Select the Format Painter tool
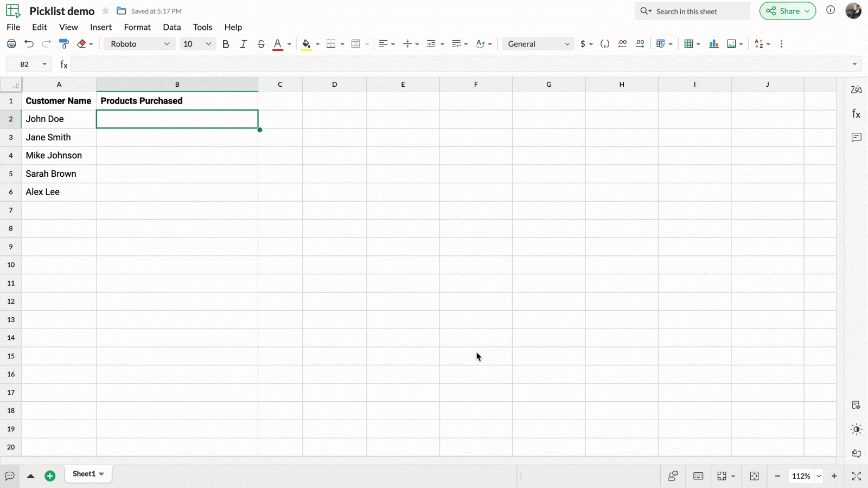 tap(65, 43)
